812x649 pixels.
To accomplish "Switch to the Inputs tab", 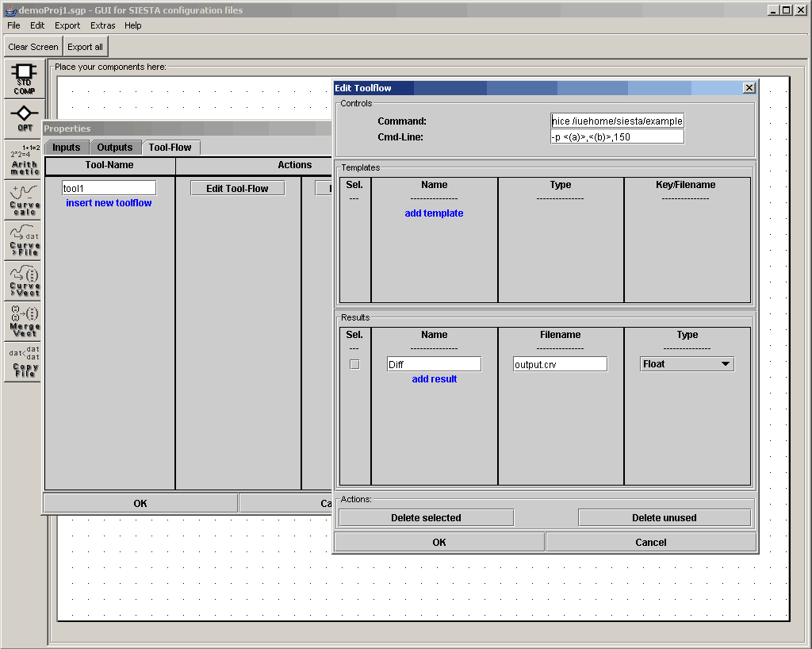I will 67,147.
